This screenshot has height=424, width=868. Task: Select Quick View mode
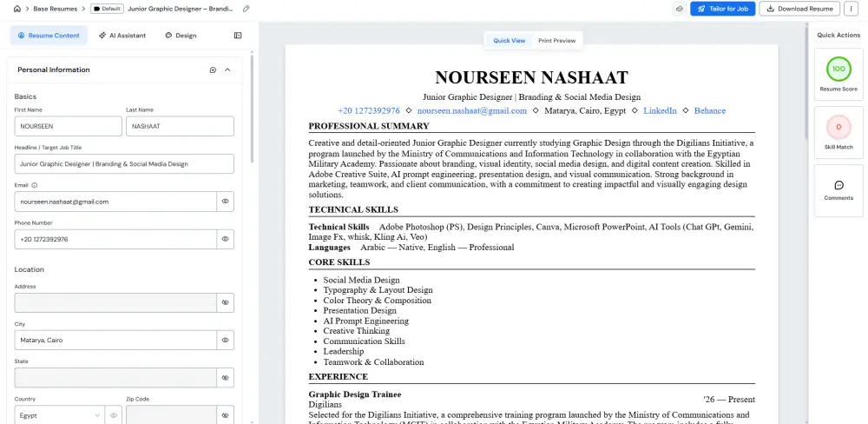(510, 41)
